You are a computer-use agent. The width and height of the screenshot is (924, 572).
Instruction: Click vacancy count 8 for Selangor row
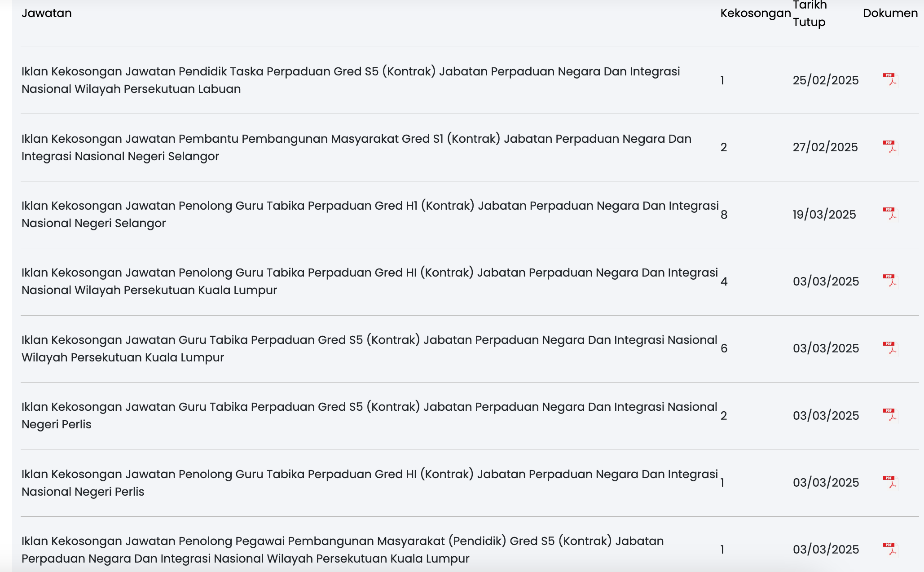(724, 215)
